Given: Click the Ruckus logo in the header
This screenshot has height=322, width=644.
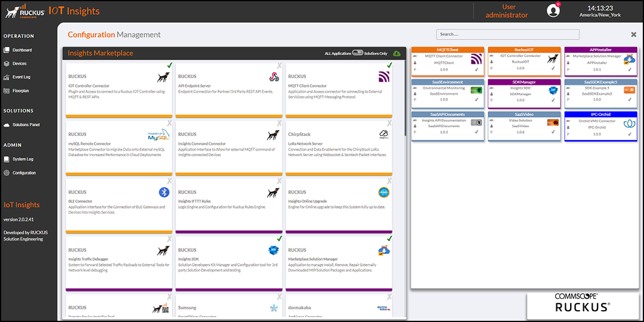Looking at the screenshot, I should point(25,11).
